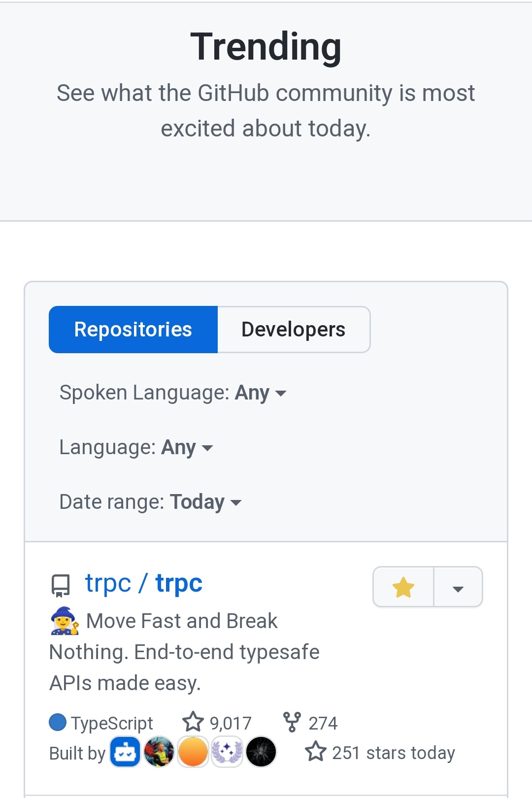The width and height of the screenshot is (532, 798).
Task: Switch to the Developers tab
Action: tap(294, 330)
